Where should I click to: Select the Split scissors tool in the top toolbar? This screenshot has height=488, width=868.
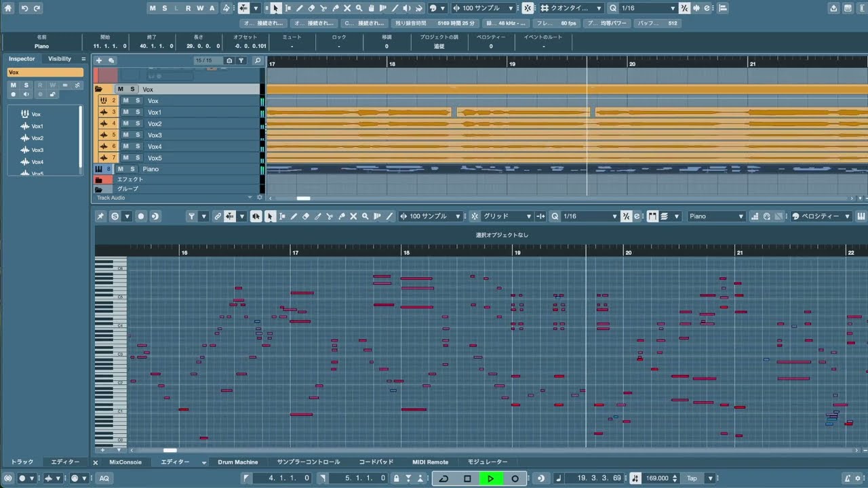pos(323,8)
